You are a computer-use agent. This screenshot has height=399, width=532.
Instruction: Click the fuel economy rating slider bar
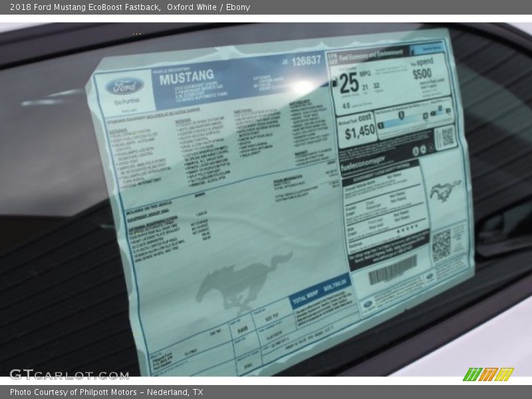click(x=414, y=119)
